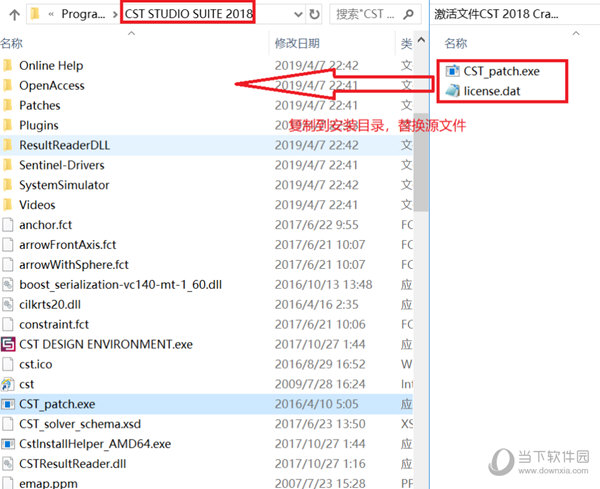Click the boost_serialization dll icon
Screen dimensions: 600x489
click(x=8, y=284)
